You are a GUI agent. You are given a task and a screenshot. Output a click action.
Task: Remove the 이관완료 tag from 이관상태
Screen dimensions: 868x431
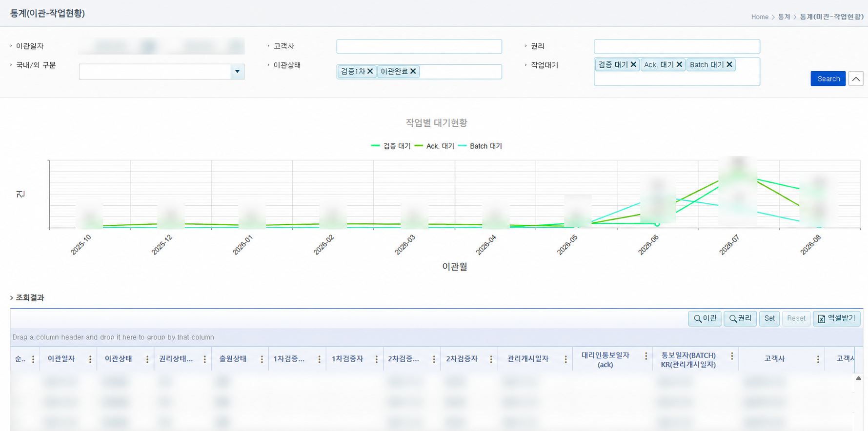[413, 71]
